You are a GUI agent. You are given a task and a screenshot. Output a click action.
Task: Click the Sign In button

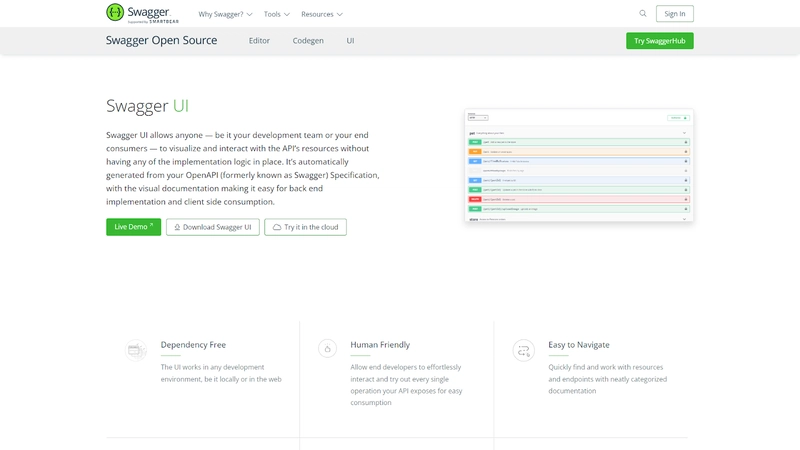coord(674,14)
